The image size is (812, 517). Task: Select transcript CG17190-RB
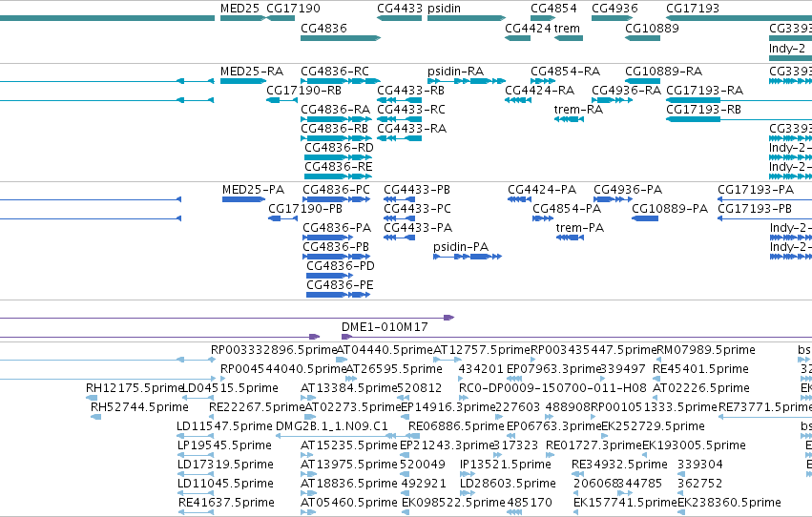click(304, 90)
